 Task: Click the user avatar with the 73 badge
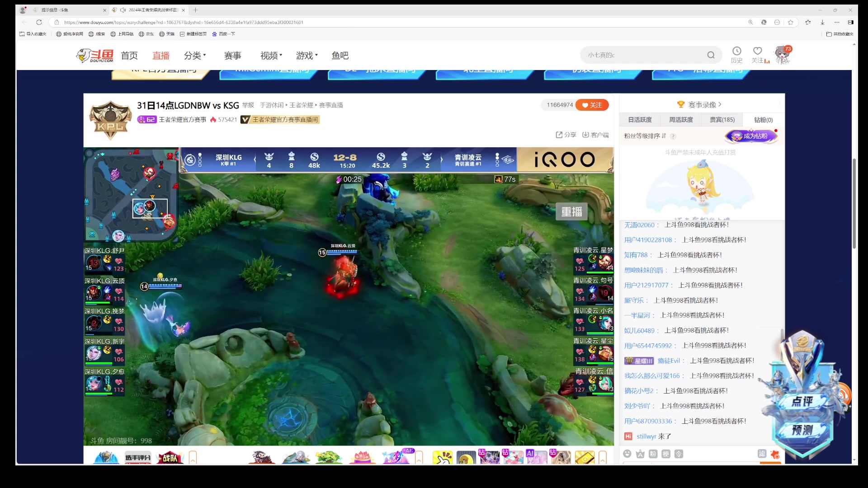[783, 55]
